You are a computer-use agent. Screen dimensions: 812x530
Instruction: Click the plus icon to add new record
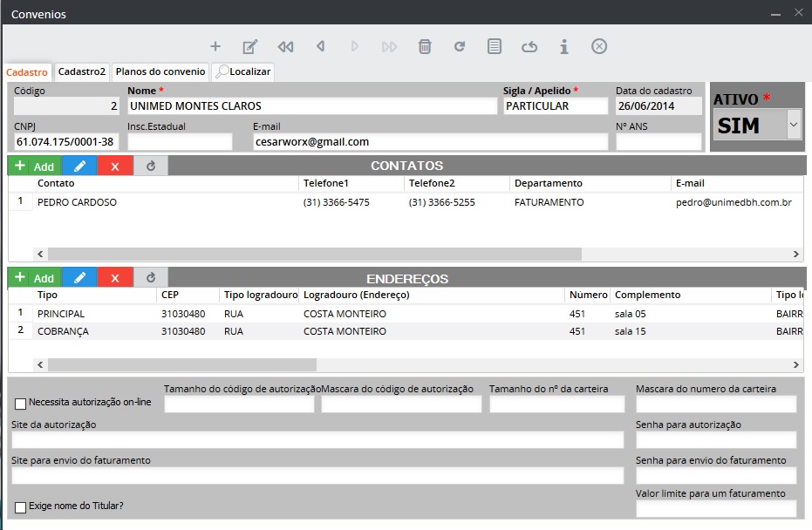(215, 46)
